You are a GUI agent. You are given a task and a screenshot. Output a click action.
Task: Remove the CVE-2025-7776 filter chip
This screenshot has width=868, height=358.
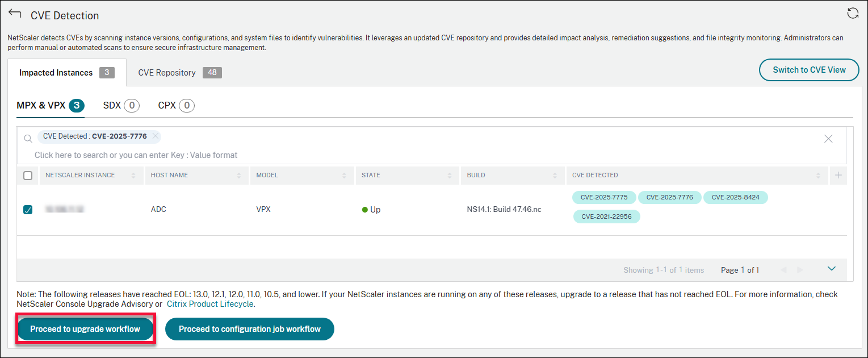(x=155, y=136)
